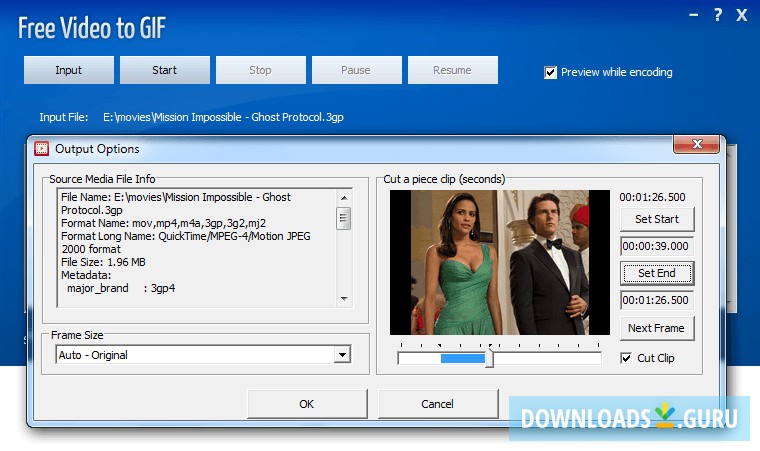760x451 pixels.
Task: Click the 'major_brand : 3gp4' metadata line
Action: tap(121, 289)
